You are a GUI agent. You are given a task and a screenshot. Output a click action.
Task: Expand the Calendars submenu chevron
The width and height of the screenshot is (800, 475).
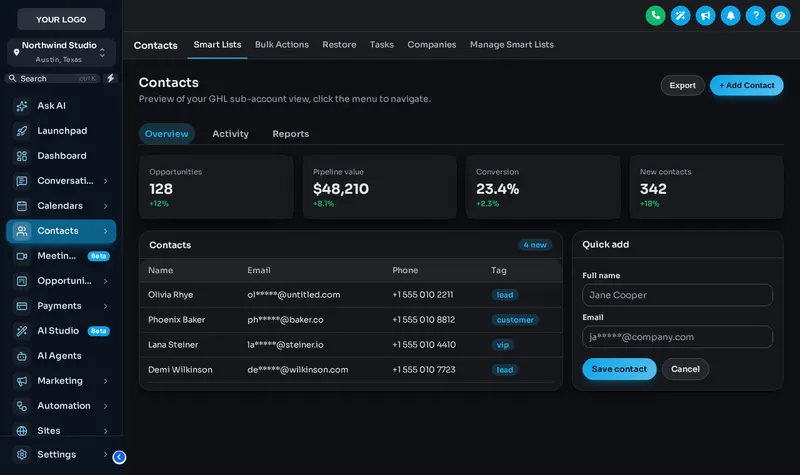tap(106, 206)
